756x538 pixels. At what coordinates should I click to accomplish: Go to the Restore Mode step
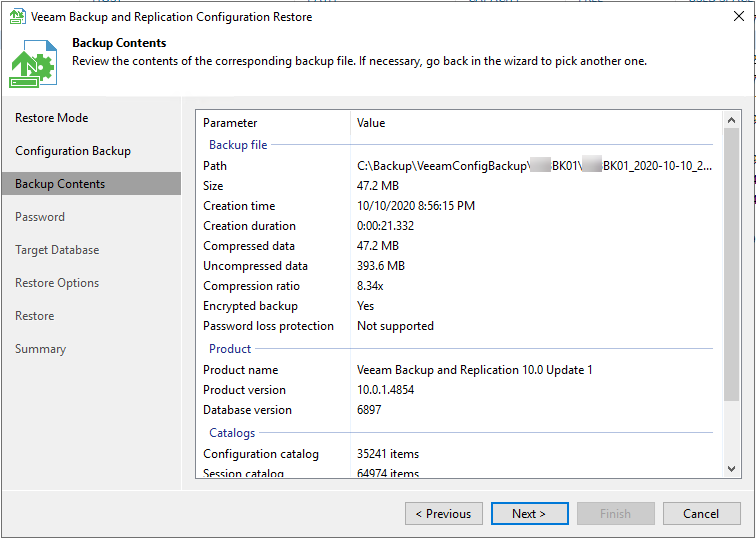tap(52, 118)
